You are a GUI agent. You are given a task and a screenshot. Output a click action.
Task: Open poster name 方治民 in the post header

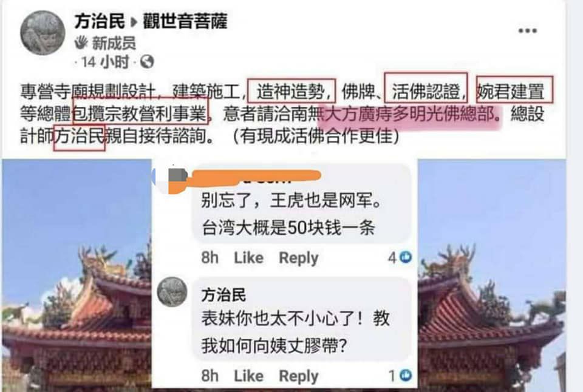coord(99,21)
